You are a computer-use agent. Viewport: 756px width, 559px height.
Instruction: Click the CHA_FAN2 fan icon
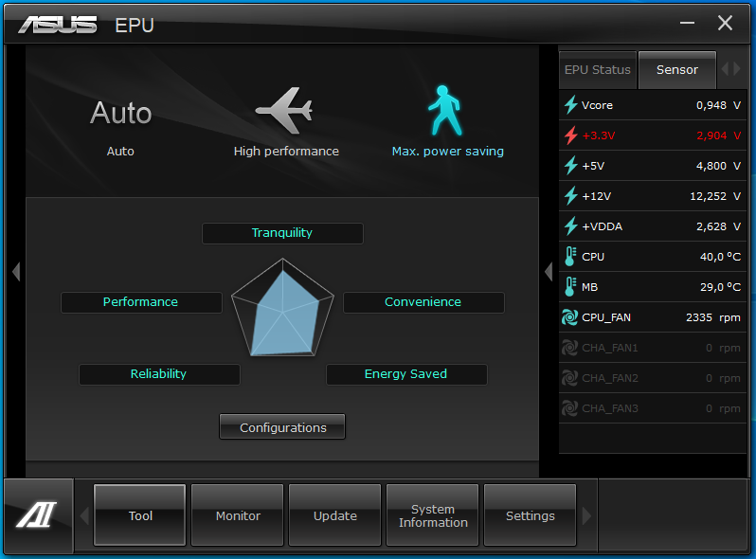[570, 378]
